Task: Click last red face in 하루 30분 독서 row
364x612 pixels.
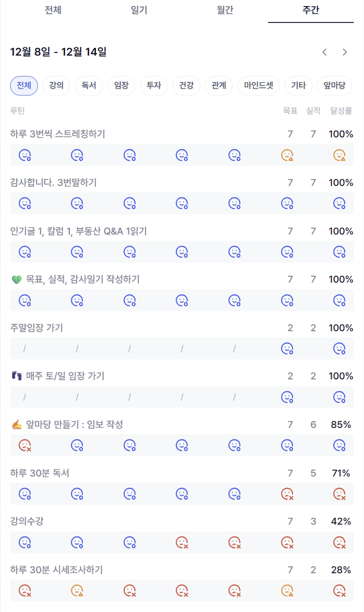Action: [x=339, y=494]
